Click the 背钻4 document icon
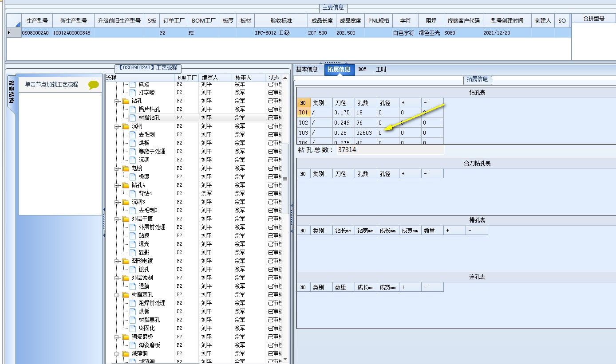 (133, 194)
